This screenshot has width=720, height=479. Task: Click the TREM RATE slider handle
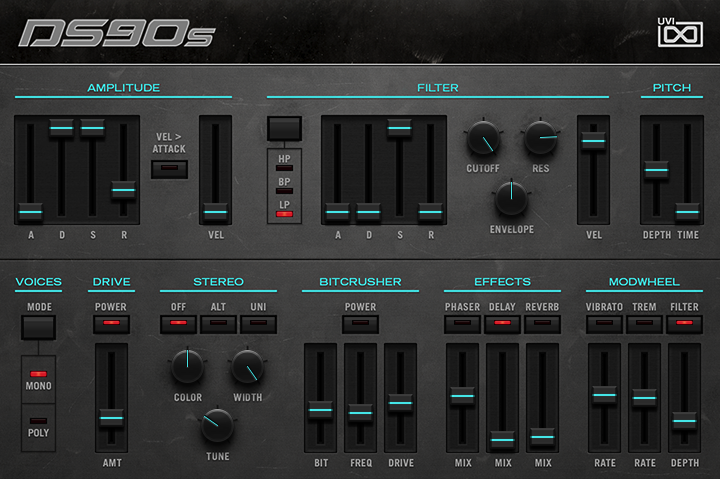(644, 398)
